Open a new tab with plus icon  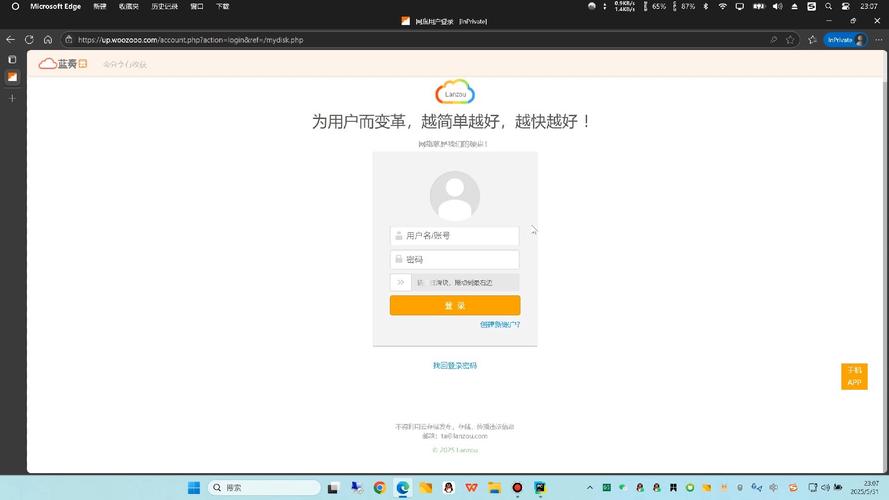coord(12,98)
